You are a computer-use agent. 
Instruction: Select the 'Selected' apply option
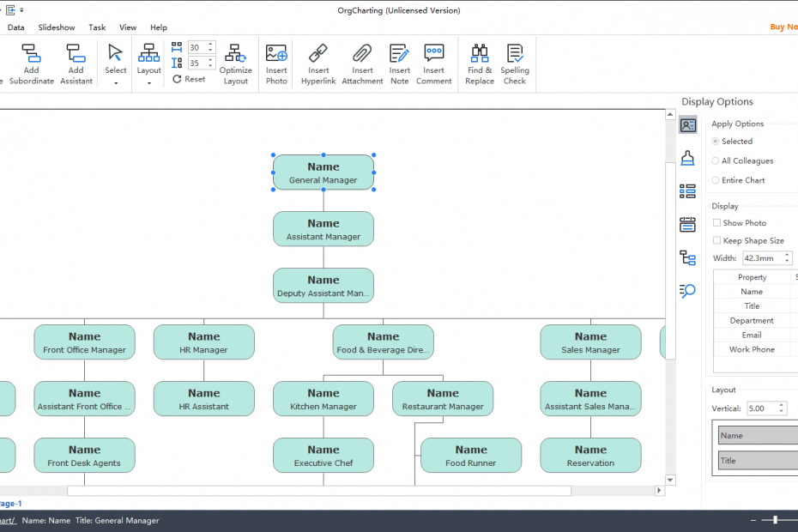(x=716, y=141)
